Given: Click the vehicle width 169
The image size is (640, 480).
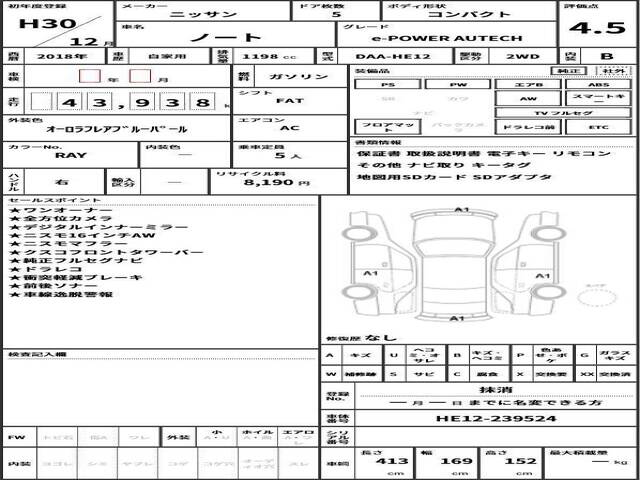Looking at the screenshot, I should coord(456,461).
